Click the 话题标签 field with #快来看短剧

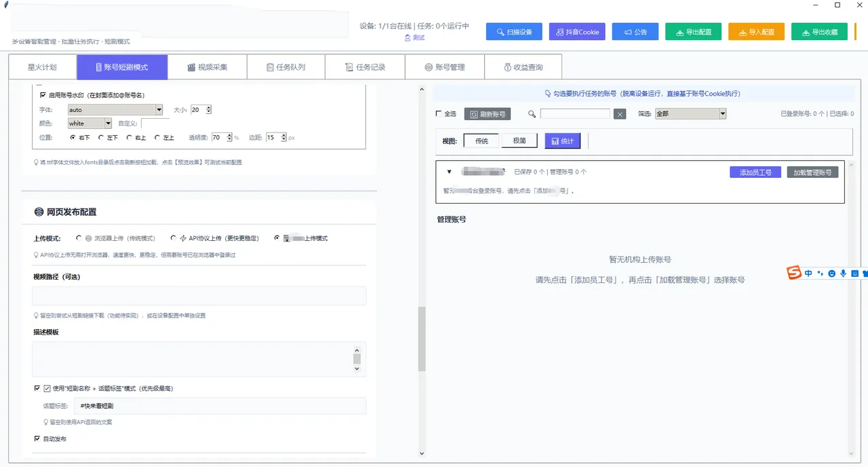click(220, 406)
